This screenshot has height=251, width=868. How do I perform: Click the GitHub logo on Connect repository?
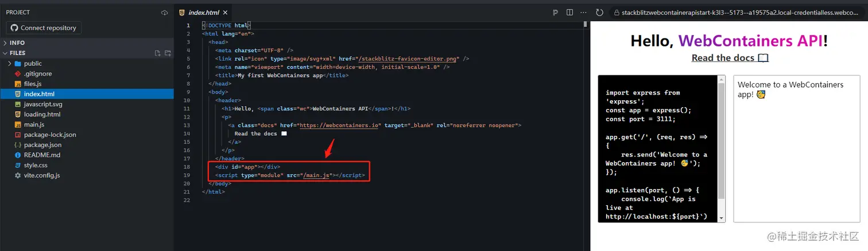[x=14, y=28]
